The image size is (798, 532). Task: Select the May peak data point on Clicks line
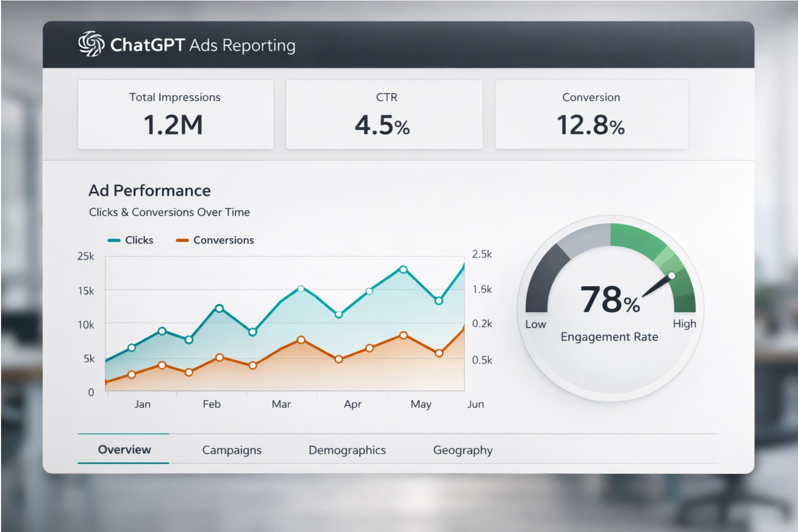click(x=404, y=269)
